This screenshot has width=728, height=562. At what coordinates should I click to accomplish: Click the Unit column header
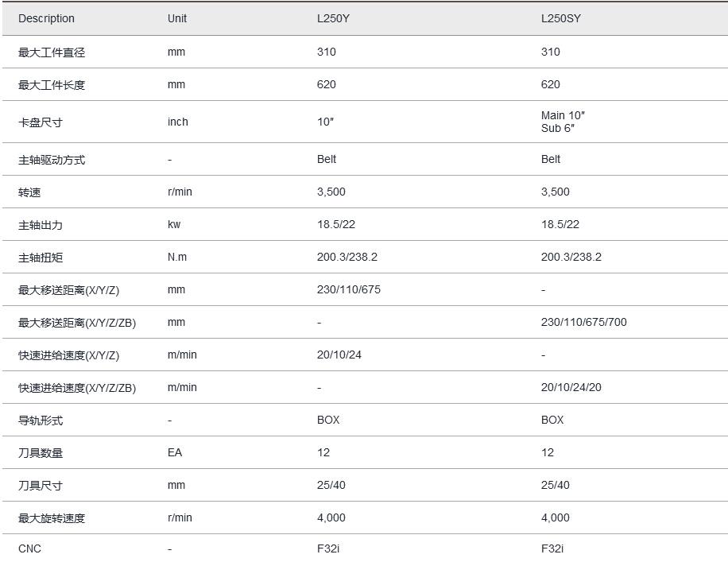point(177,18)
